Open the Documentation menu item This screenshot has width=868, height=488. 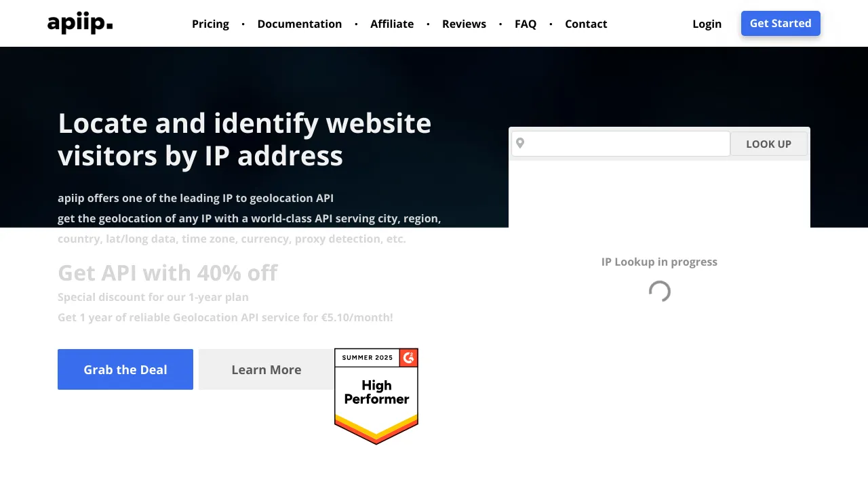[300, 24]
